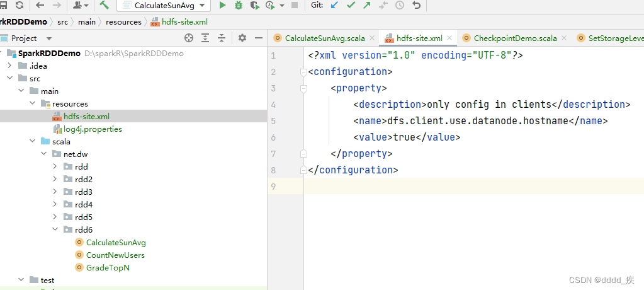644x290 pixels.
Task: Fold the configuration tag on line 2
Action: click(303, 72)
